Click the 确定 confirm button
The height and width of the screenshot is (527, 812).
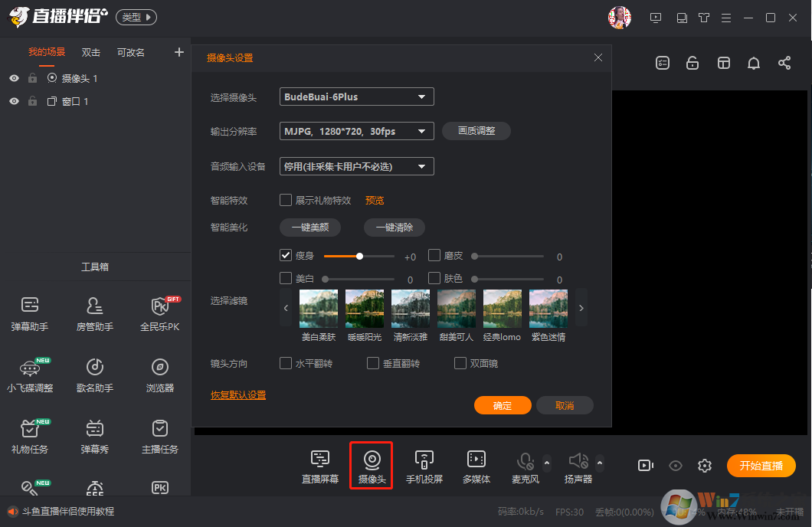tap(503, 405)
